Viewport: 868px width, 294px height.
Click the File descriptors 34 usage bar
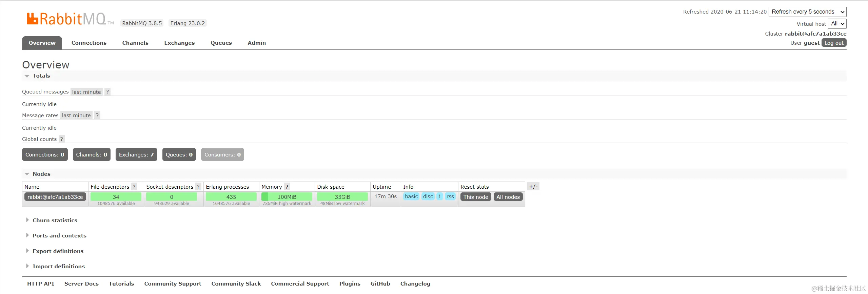click(116, 197)
